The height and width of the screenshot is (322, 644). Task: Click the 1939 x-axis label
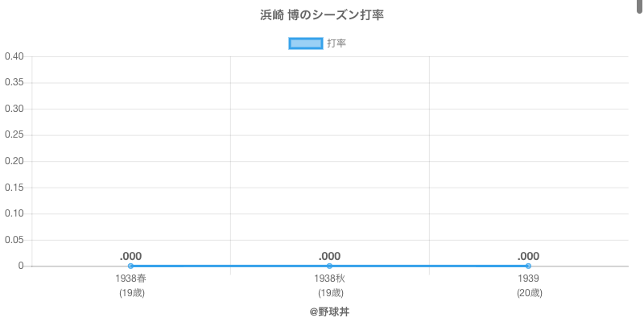click(528, 279)
